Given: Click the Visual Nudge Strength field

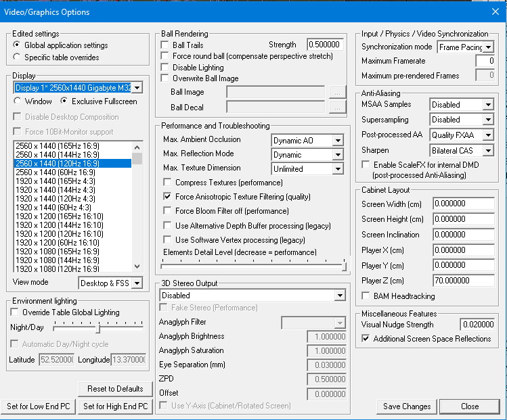Looking at the screenshot, I should point(477,325).
